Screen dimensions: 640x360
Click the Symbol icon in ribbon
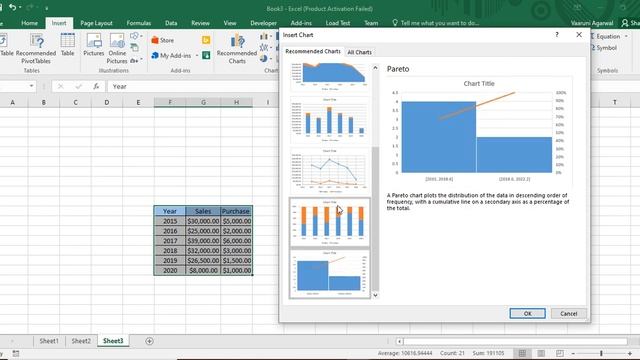[x=604, y=48]
